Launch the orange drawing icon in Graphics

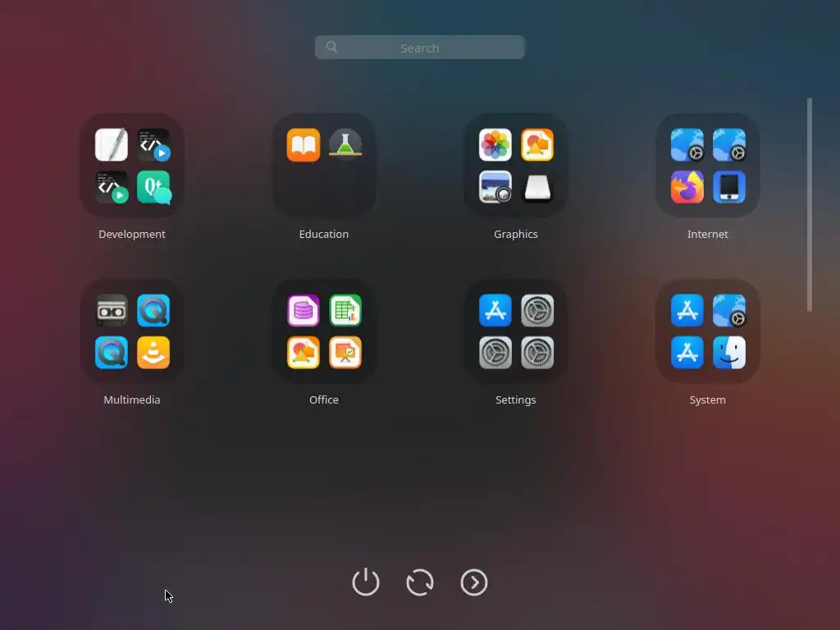(x=537, y=144)
